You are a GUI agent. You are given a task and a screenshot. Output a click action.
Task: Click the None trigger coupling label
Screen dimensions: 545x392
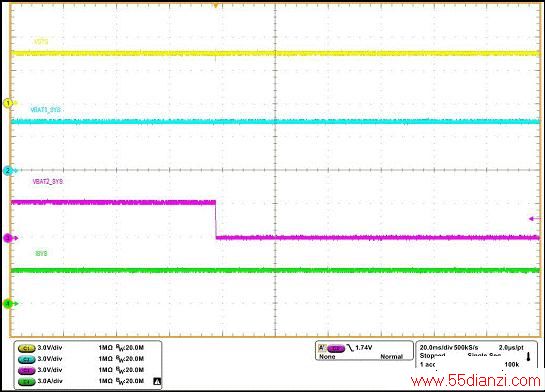(x=327, y=357)
